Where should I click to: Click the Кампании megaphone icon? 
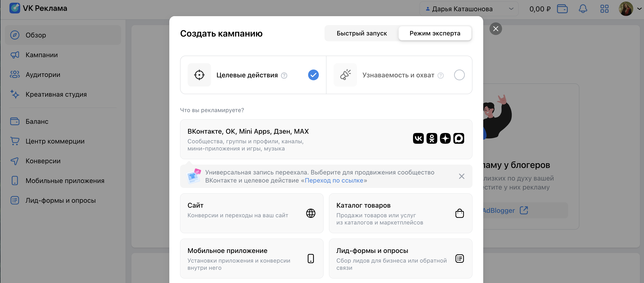click(15, 55)
